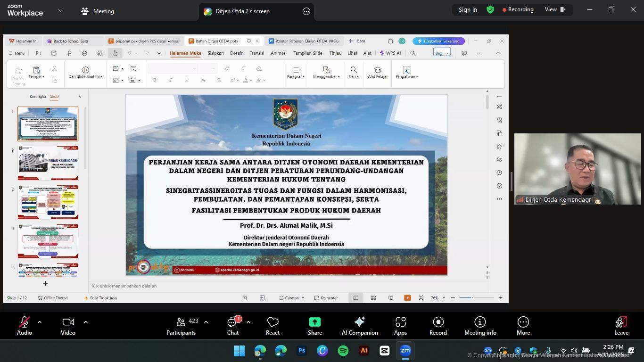
Task: Switch to the Animasi ribbon tab
Action: (278, 53)
